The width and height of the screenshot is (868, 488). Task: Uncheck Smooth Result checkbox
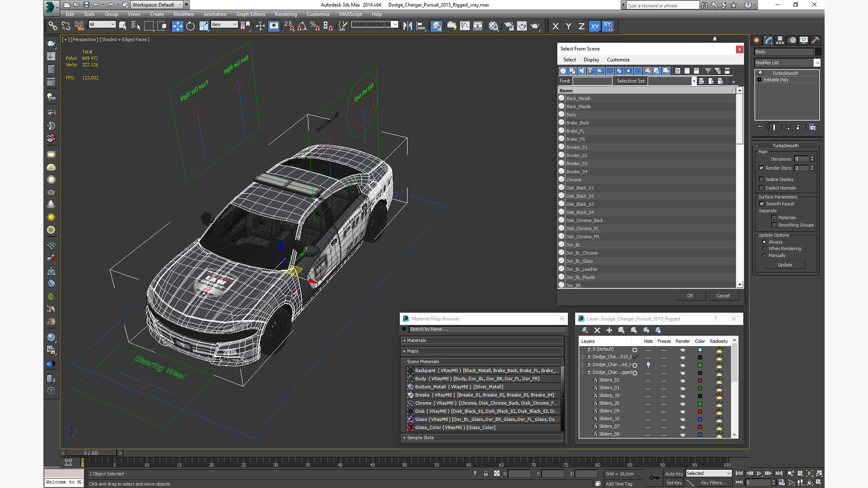762,204
